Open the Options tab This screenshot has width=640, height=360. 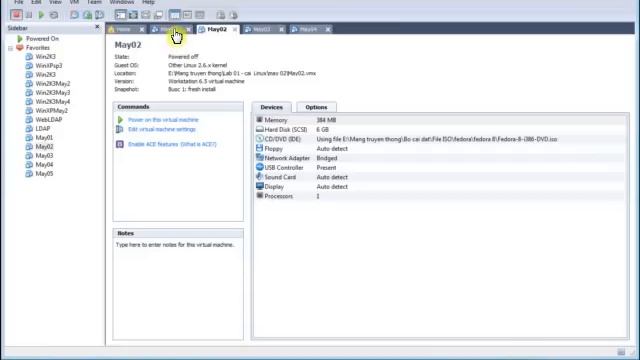(316, 107)
